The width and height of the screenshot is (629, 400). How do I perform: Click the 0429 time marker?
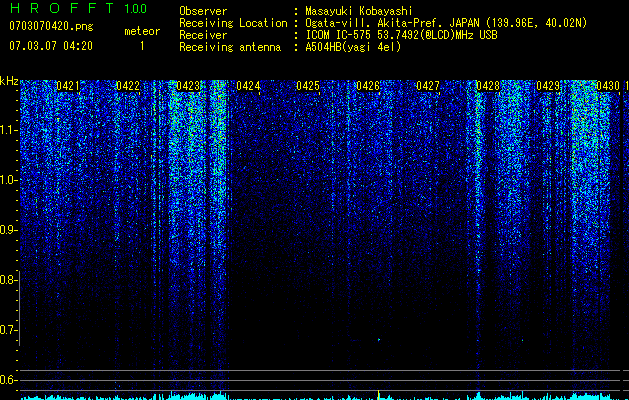point(548,86)
